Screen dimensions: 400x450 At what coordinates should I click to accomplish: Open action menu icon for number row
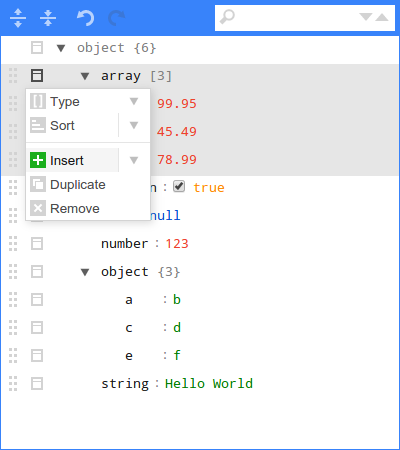[x=37, y=244]
